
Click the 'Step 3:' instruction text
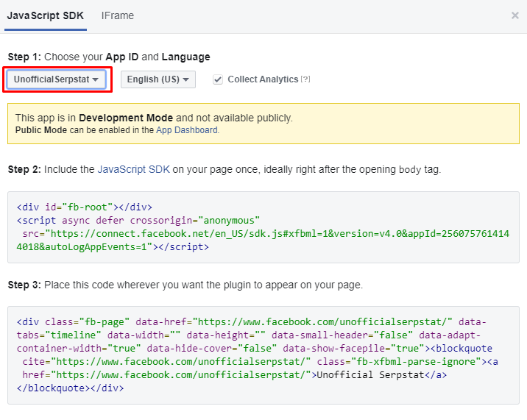click(185, 285)
